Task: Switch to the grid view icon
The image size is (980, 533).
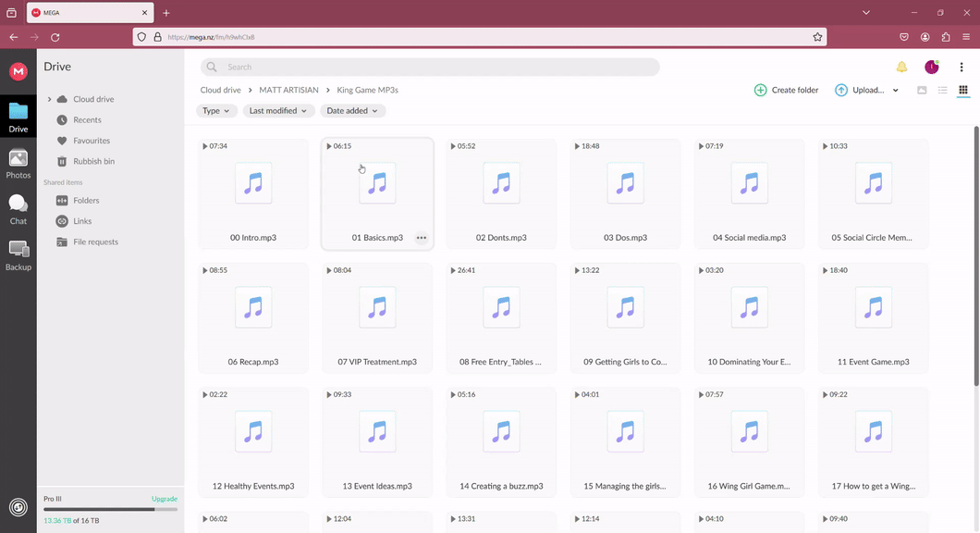Action: (x=963, y=90)
